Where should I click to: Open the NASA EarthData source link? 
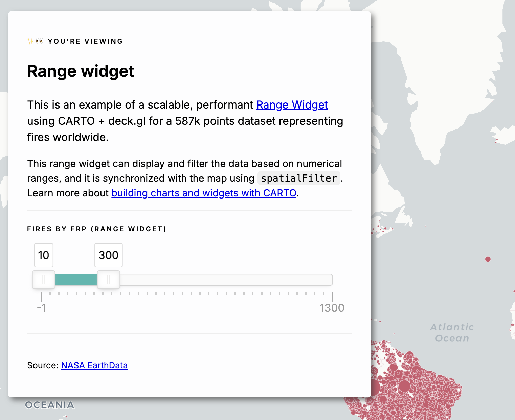coord(94,365)
